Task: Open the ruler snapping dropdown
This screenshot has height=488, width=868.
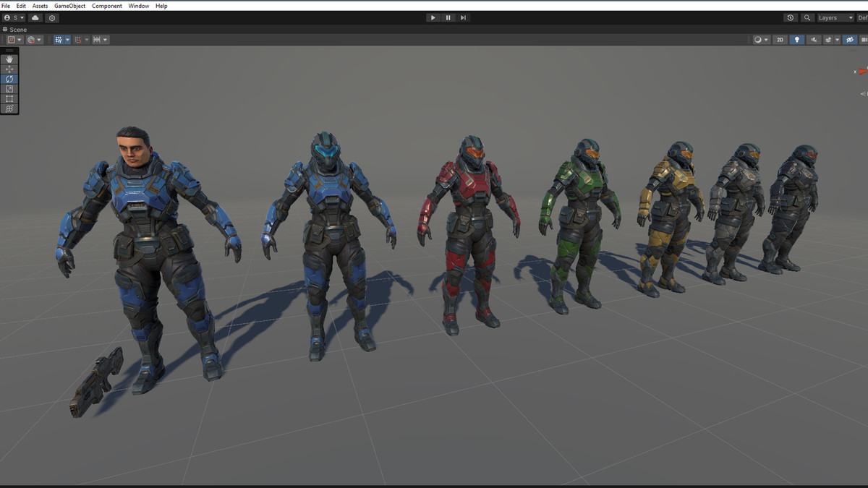Action: (x=101, y=40)
